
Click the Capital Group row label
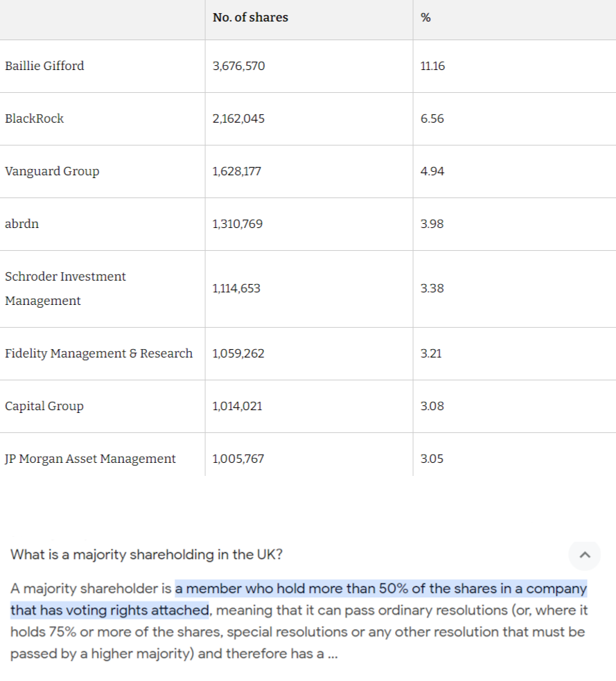click(x=44, y=406)
